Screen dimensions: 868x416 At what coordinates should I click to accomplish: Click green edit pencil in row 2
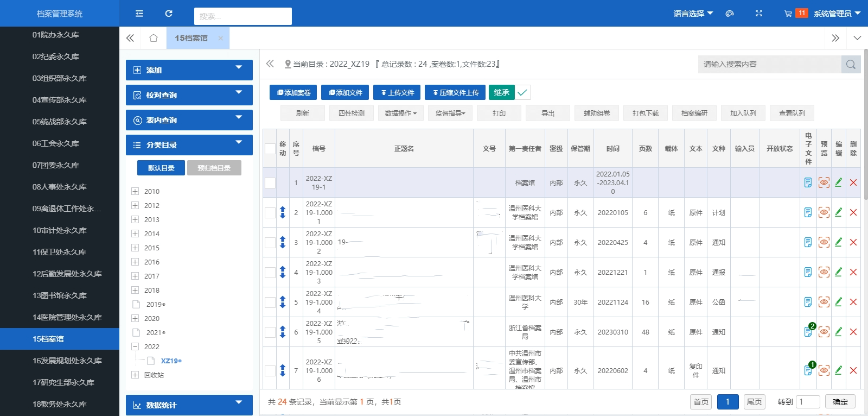[x=838, y=212]
